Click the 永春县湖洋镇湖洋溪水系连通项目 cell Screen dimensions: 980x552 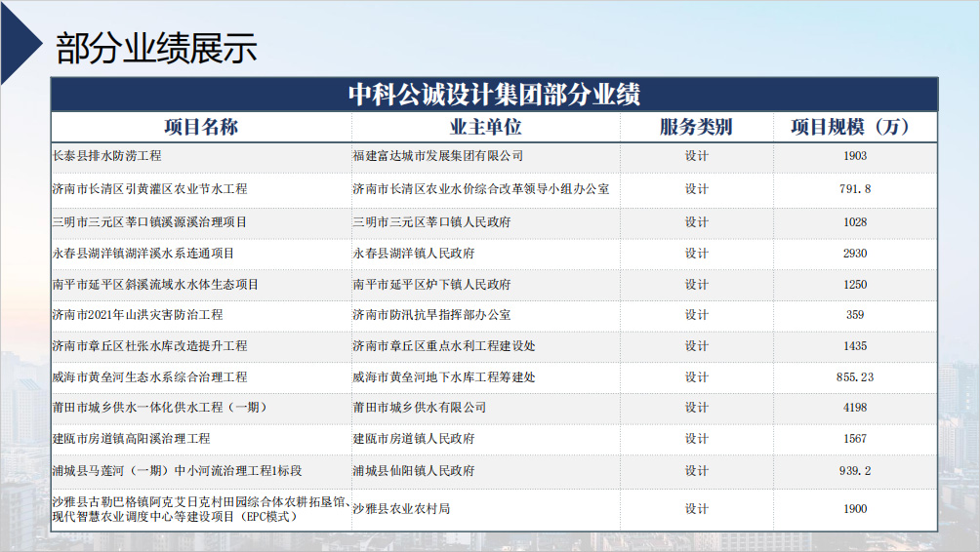pyautogui.click(x=143, y=254)
